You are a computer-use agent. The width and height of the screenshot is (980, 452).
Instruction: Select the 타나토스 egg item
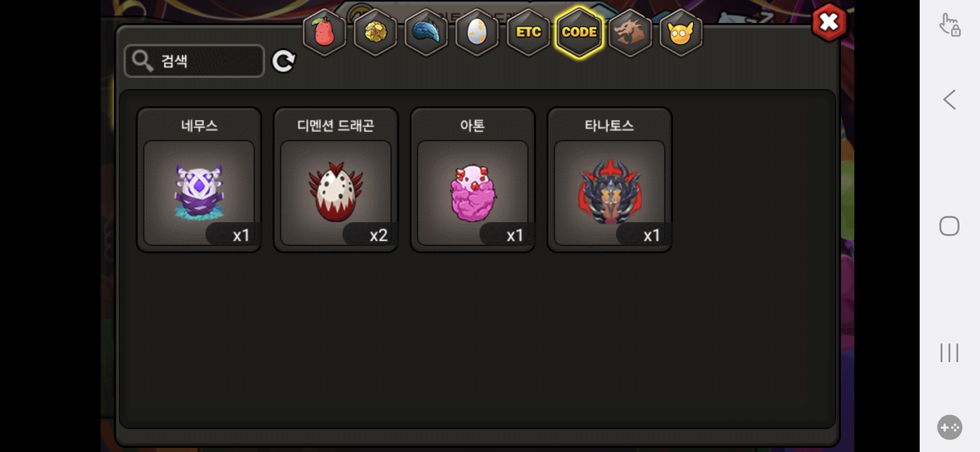point(610,180)
